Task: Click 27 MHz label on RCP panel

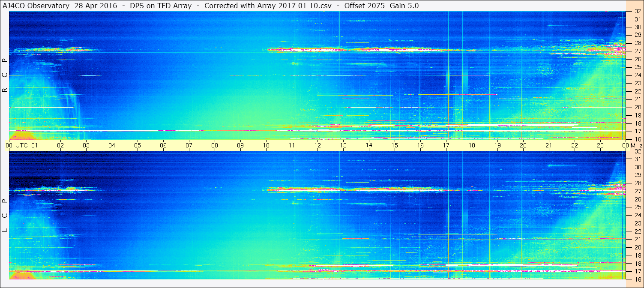Action: [x=638, y=51]
